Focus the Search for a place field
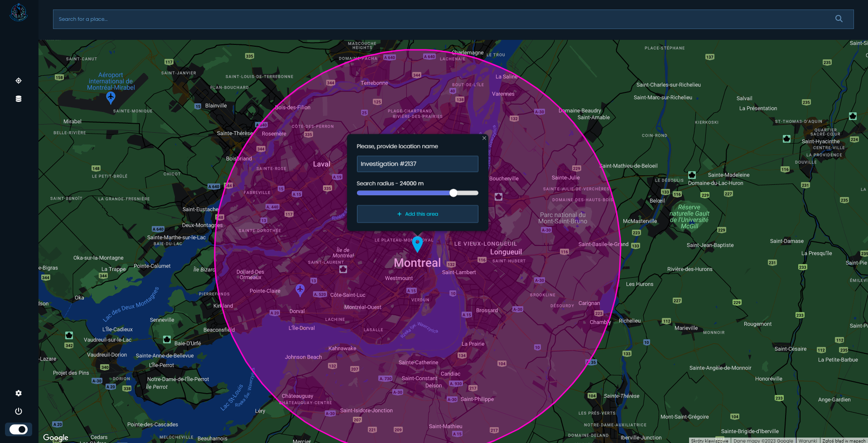The width and height of the screenshot is (868, 443). pyautogui.click(x=453, y=19)
